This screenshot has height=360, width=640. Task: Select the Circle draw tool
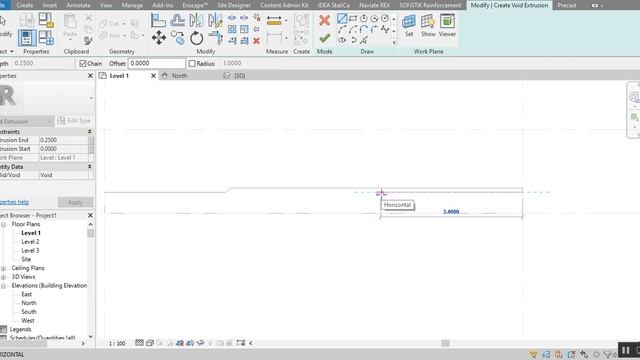coord(385,18)
